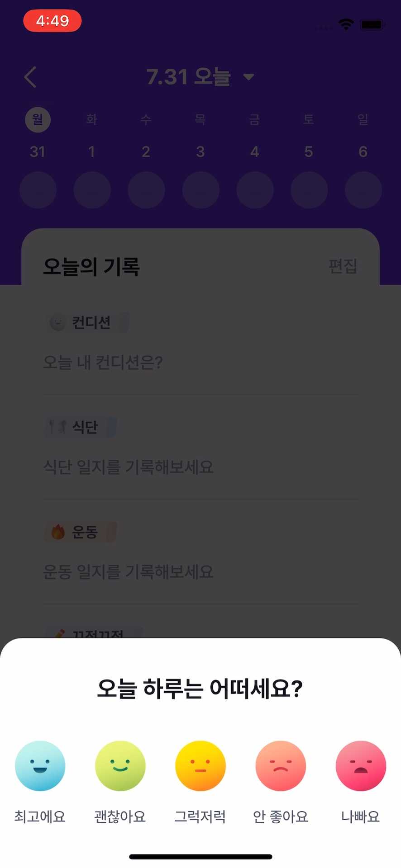Expand the 7.31 오늘 date dropdown arrow

pos(248,77)
